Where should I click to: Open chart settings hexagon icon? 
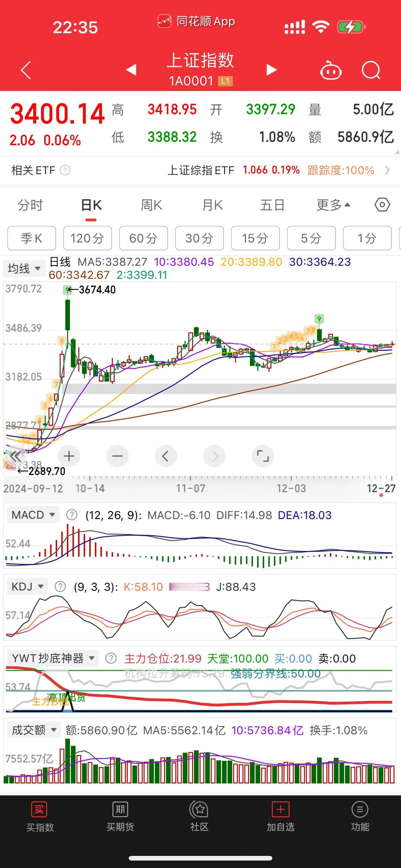click(382, 205)
